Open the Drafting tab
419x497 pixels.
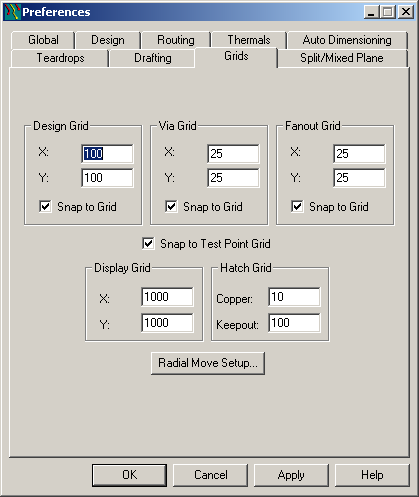point(153,58)
